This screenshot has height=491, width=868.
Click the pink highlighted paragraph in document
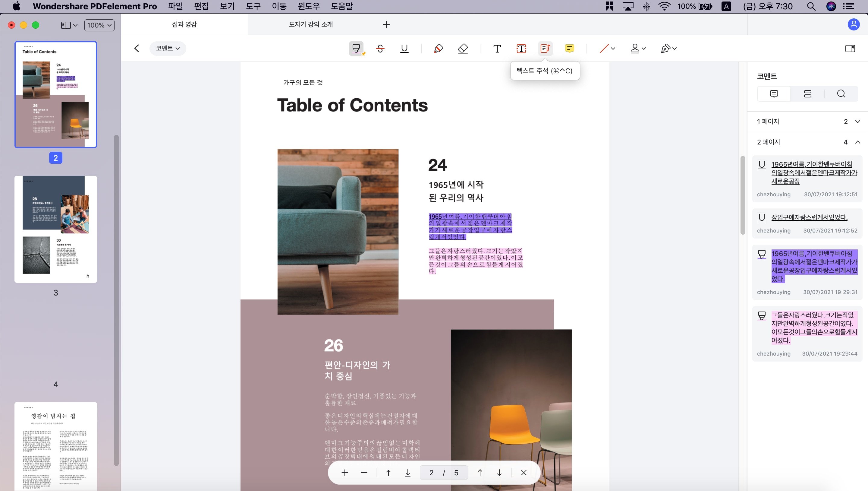click(476, 261)
